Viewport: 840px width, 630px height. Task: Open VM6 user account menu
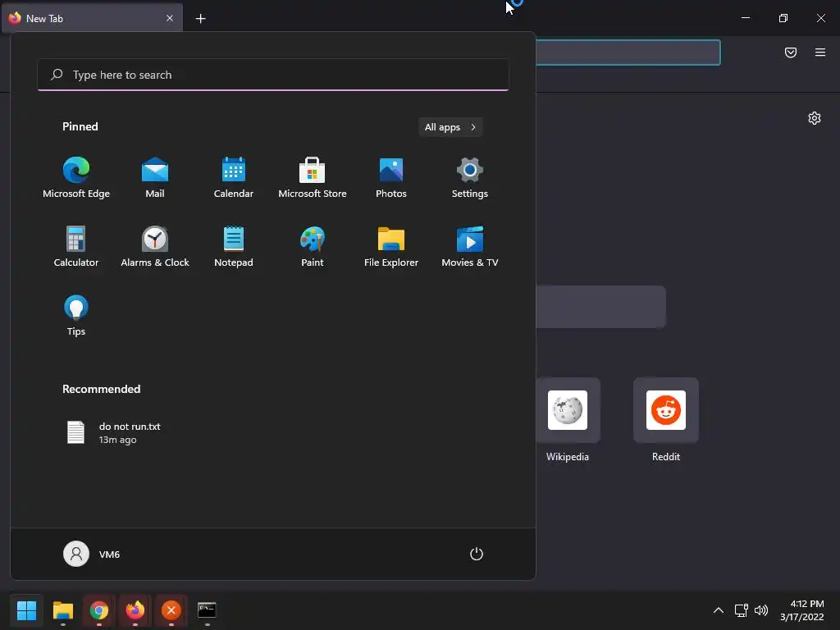(x=92, y=554)
